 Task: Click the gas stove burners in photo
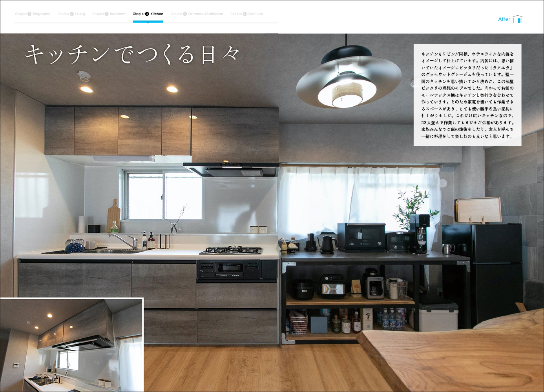[231, 250]
